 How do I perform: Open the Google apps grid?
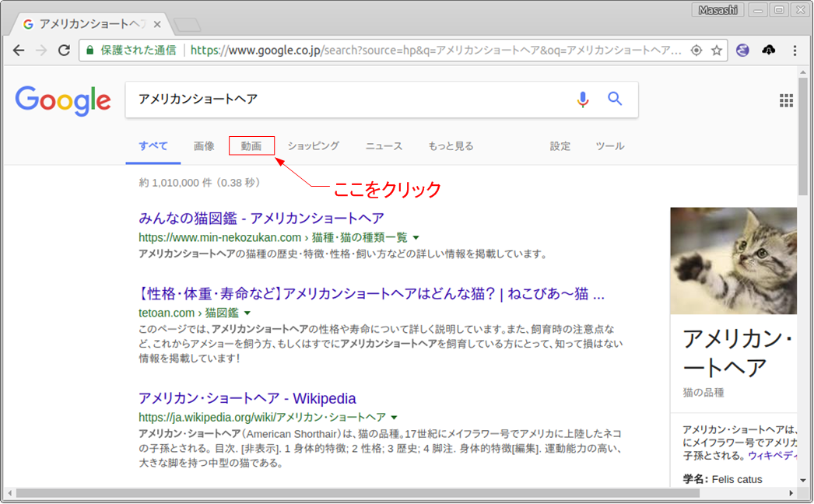(787, 100)
